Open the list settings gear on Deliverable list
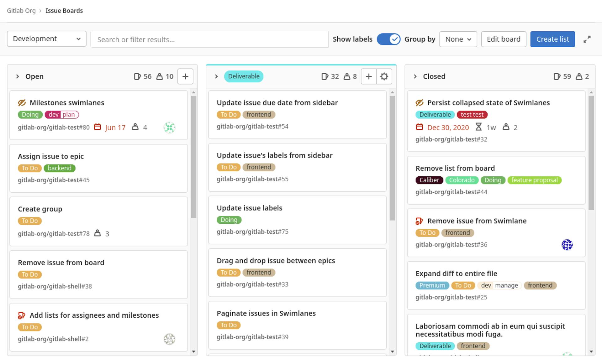602x364 pixels. point(384,76)
